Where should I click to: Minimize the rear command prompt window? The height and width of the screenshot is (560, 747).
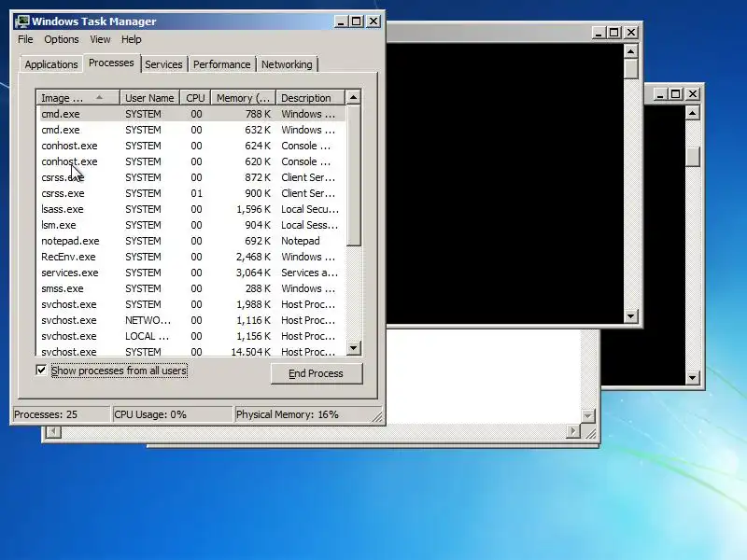point(660,94)
